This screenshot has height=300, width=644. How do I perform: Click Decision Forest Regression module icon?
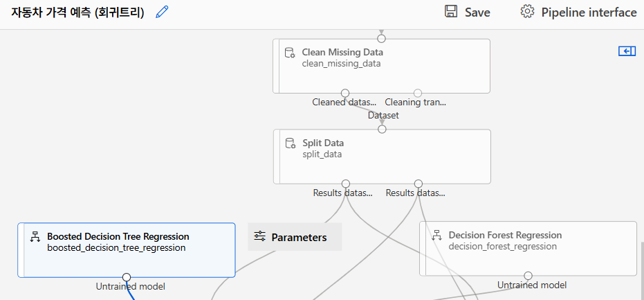click(x=437, y=236)
